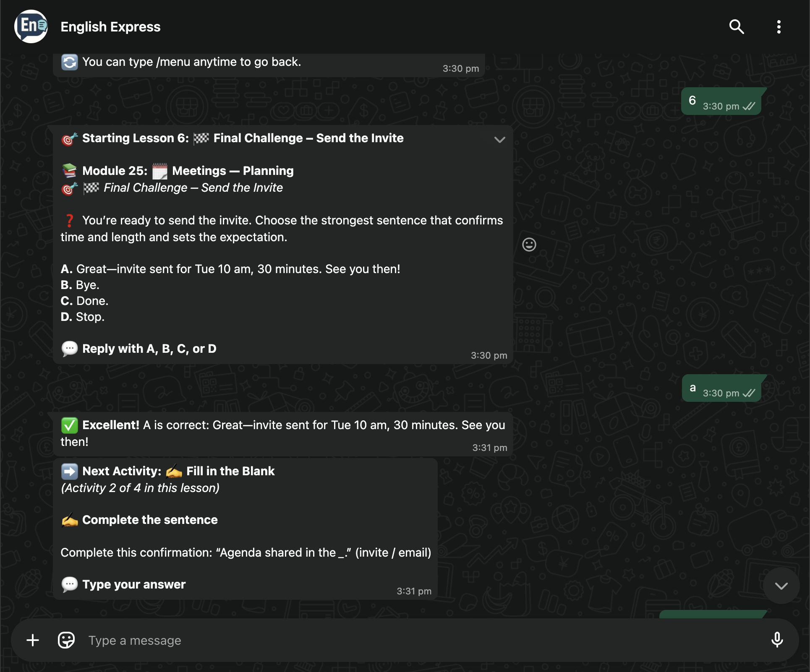The width and height of the screenshot is (810, 672).
Task: Click the English Express profile avatar
Action: [31, 26]
